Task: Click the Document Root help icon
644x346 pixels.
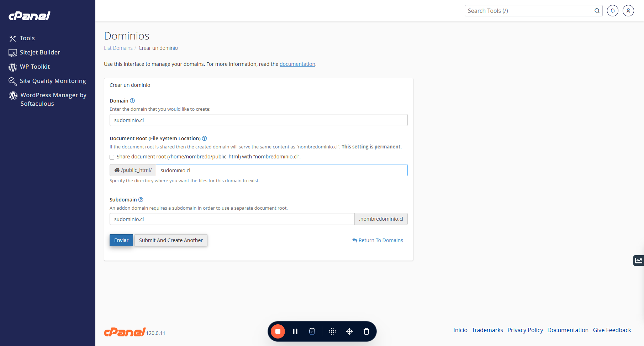Action: click(x=204, y=138)
